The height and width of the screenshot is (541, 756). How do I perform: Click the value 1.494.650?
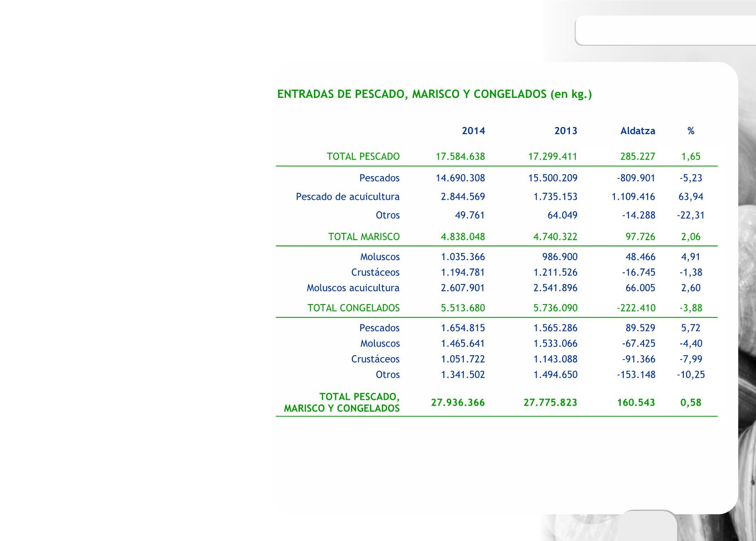[555, 375]
